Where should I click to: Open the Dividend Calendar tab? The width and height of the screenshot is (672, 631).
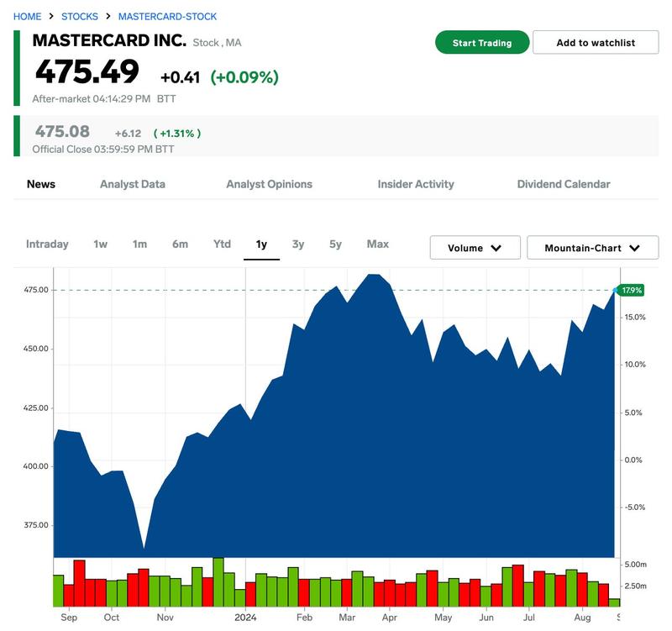564,184
